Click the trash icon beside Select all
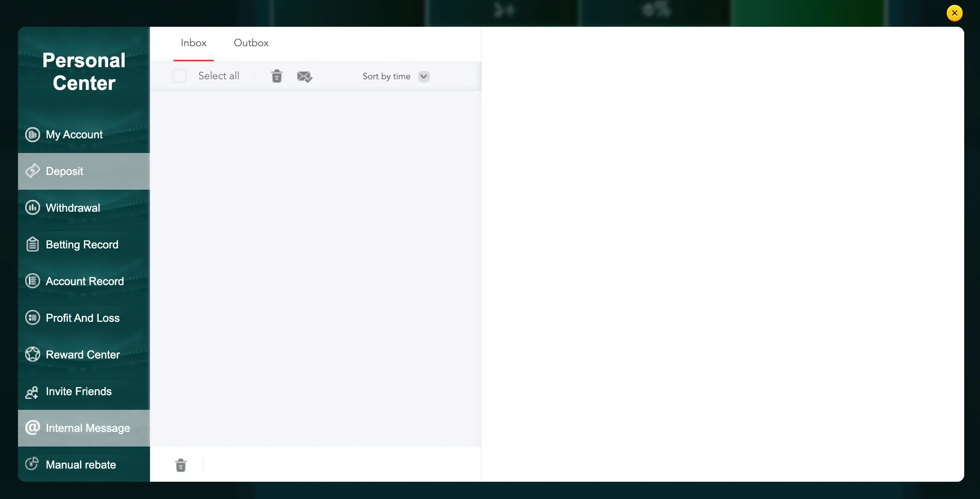 277,76
